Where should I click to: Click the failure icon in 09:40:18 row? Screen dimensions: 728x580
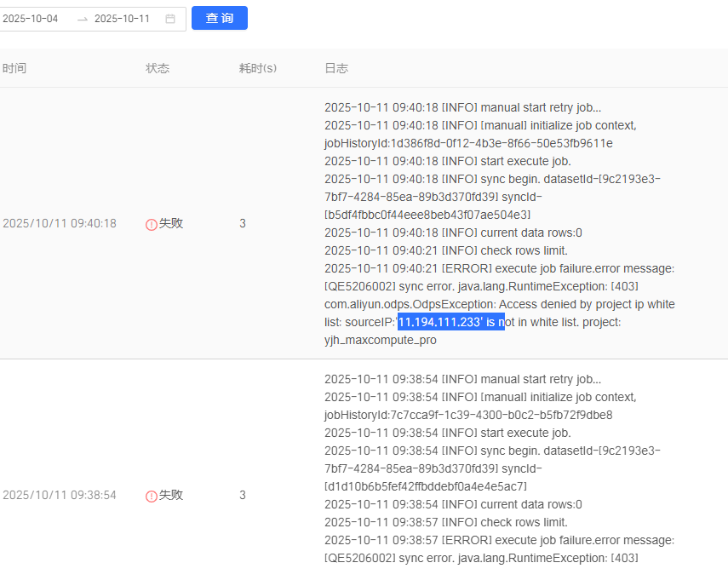[x=152, y=224]
